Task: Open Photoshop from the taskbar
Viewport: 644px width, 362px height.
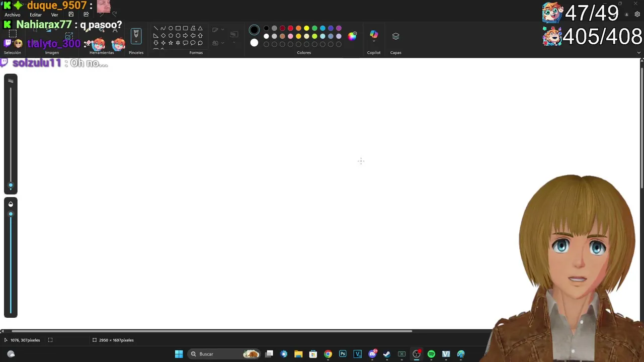Action: coord(343,354)
